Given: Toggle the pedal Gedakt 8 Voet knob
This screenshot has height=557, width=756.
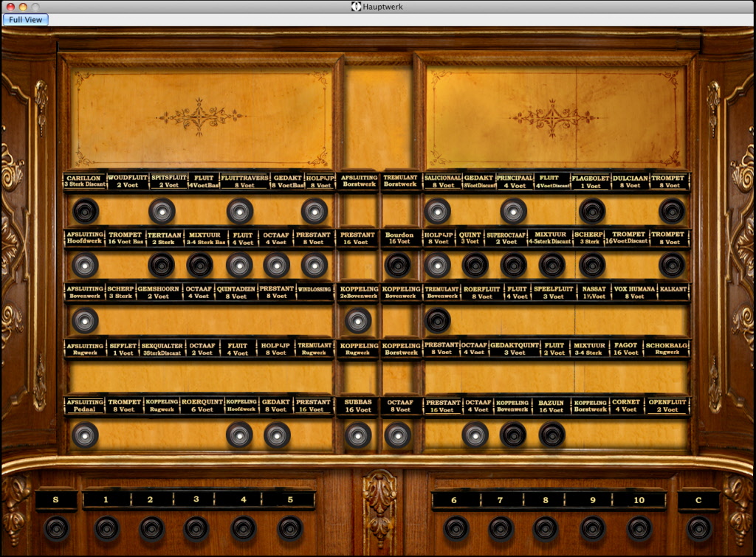Looking at the screenshot, I should (278, 435).
